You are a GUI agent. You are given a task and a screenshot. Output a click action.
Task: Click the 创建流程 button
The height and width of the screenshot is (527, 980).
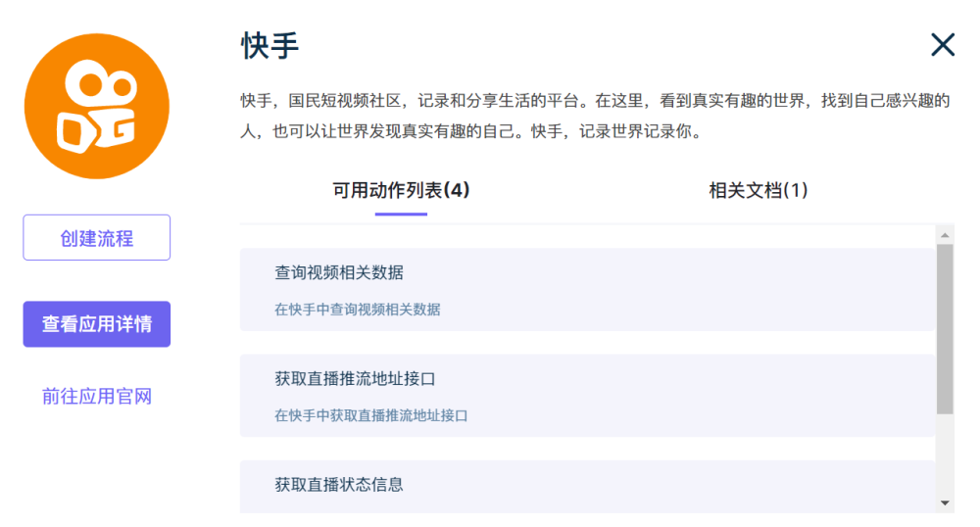click(97, 237)
